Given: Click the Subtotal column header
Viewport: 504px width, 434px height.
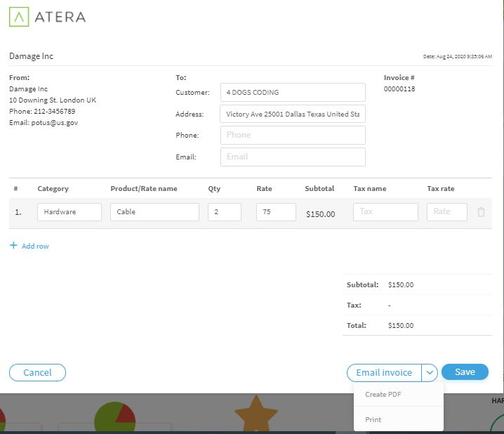Looking at the screenshot, I should pyautogui.click(x=319, y=188).
